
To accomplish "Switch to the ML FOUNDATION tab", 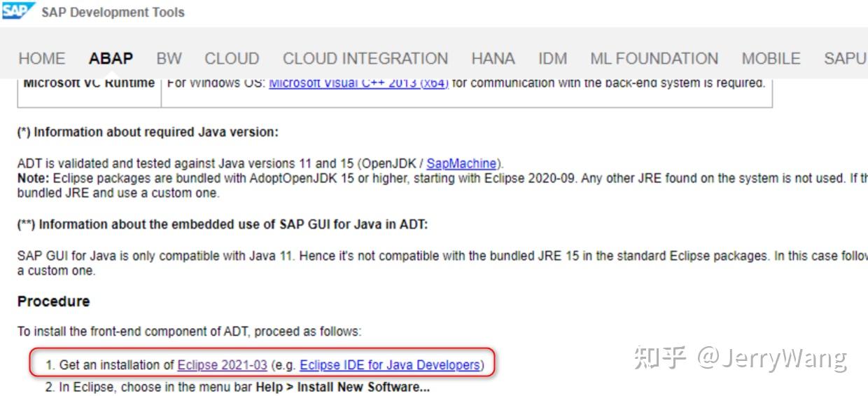I will click(x=654, y=58).
